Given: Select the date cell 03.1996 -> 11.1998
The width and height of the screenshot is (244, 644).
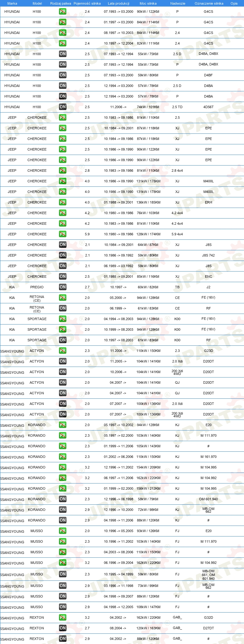Looking at the screenshot, I should click(119, 586).
